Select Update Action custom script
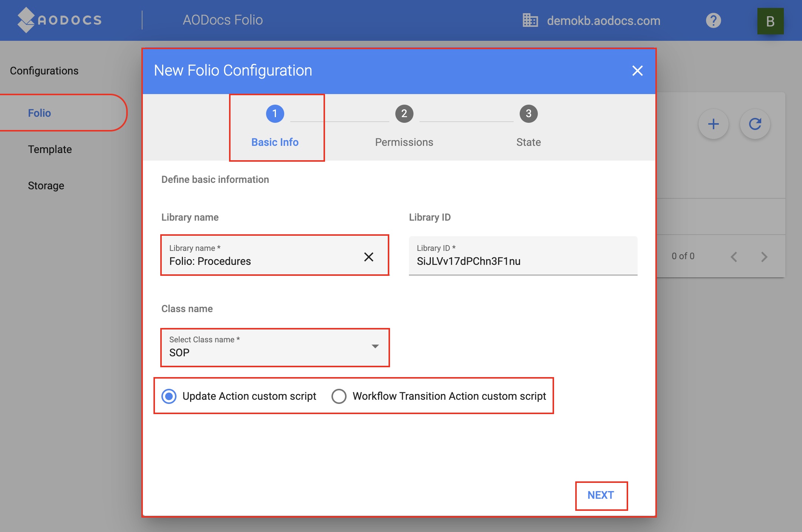This screenshot has height=532, width=802. (169, 396)
